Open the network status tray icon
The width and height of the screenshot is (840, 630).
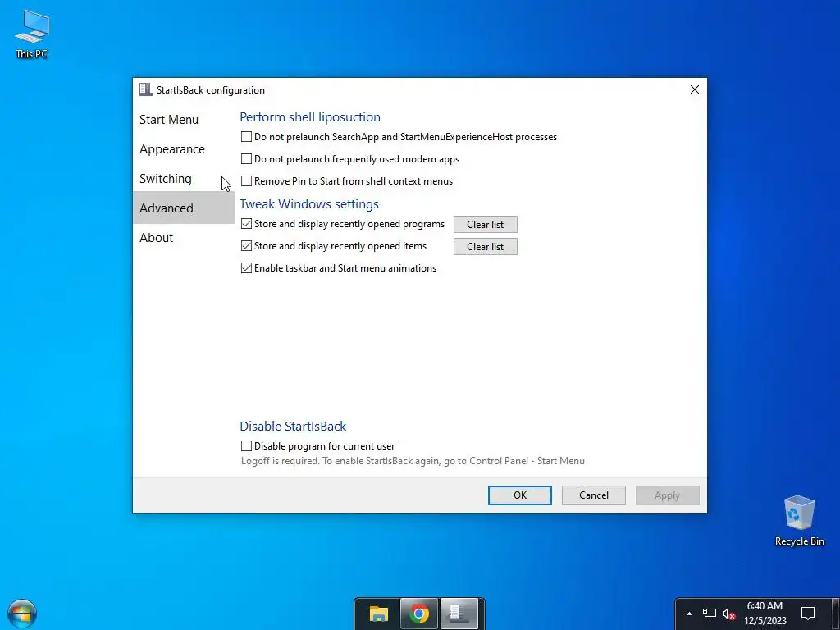pyautogui.click(x=710, y=614)
